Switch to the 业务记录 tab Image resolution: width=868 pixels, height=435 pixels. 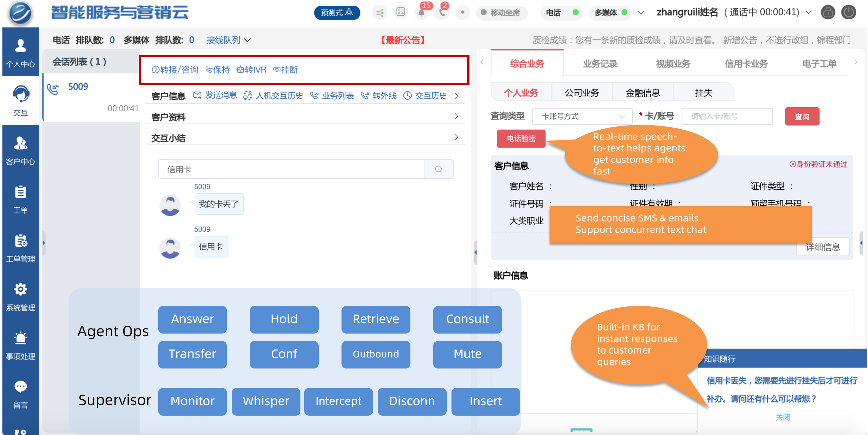point(600,63)
